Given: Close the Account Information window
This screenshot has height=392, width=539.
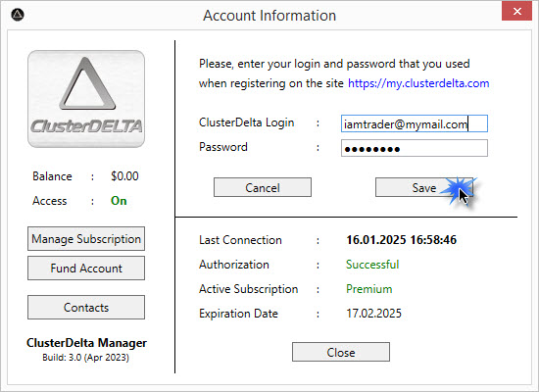Looking at the screenshot, I should tap(516, 12).
